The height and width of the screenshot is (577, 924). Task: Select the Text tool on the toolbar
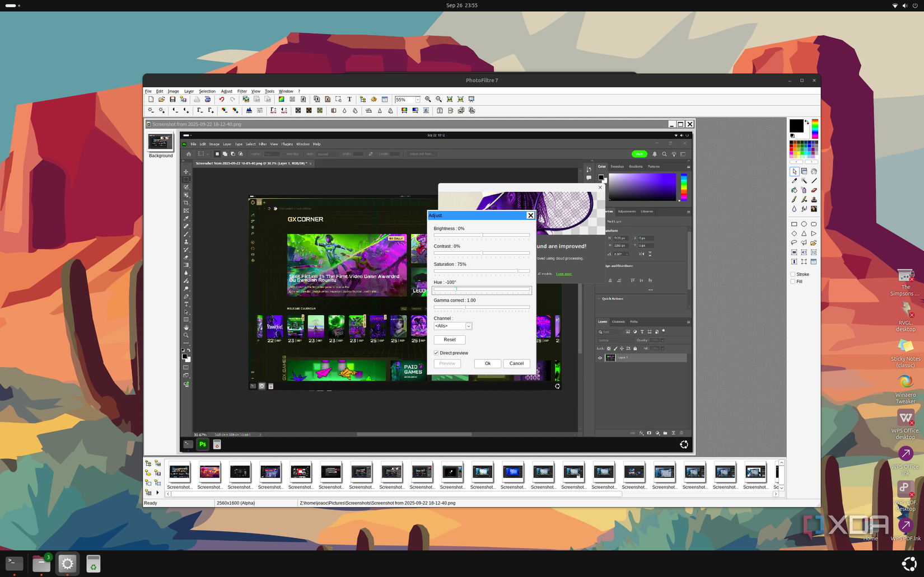tap(349, 99)
